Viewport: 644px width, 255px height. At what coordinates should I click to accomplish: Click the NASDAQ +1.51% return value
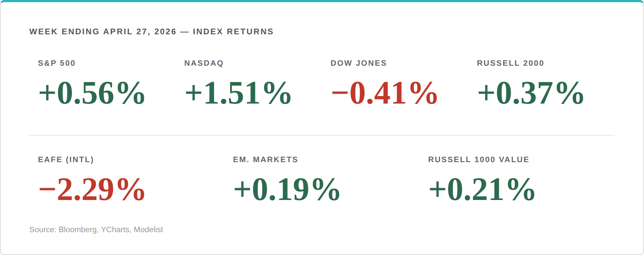238,93
